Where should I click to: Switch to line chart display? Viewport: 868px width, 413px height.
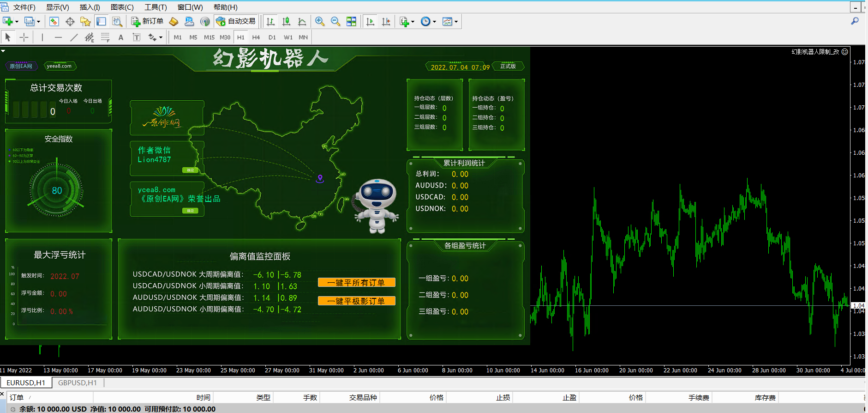point(302,21)
